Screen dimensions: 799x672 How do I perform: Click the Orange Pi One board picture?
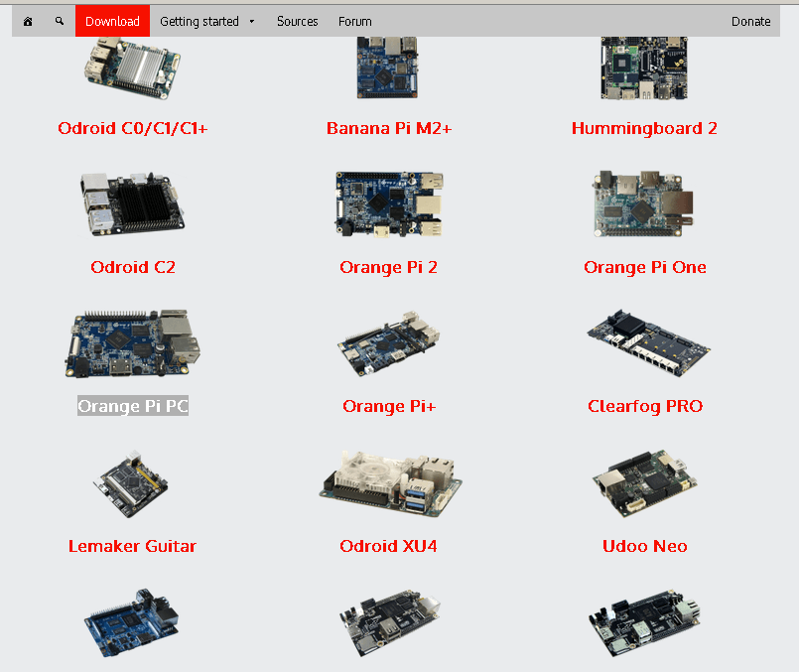tap(643, 203)
